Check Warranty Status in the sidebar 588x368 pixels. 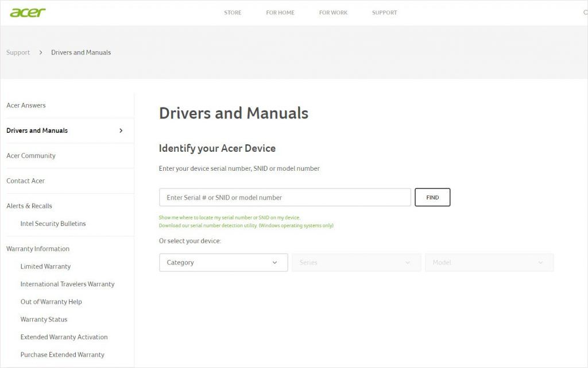pyautogui.click(x=44, y=319)
